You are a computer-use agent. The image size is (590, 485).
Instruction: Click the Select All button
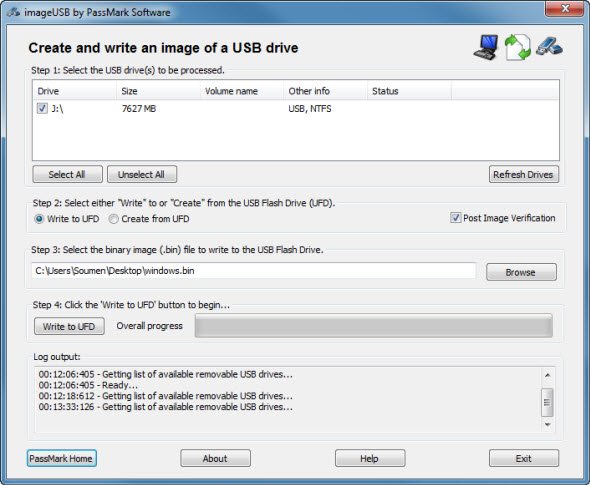67,174
